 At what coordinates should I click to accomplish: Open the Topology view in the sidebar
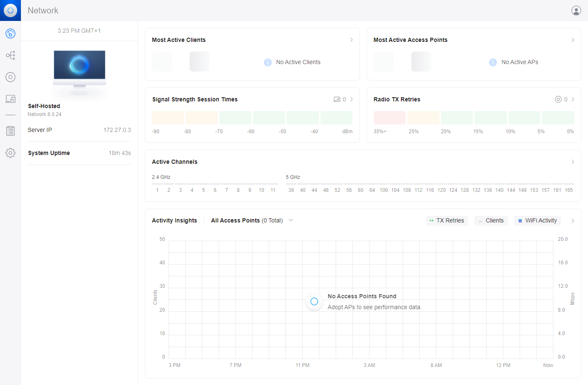(10, 55)
